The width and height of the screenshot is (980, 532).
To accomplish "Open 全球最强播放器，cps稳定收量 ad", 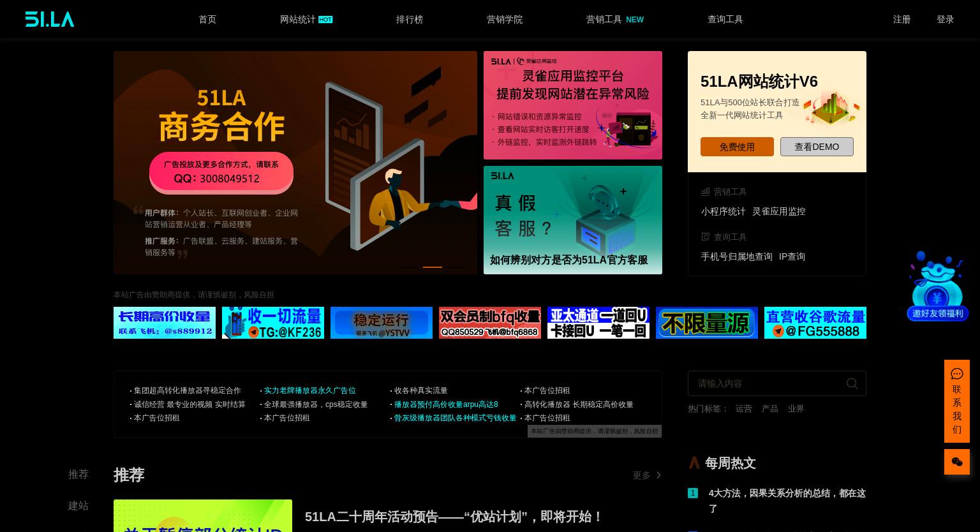I will click(316, 404).
